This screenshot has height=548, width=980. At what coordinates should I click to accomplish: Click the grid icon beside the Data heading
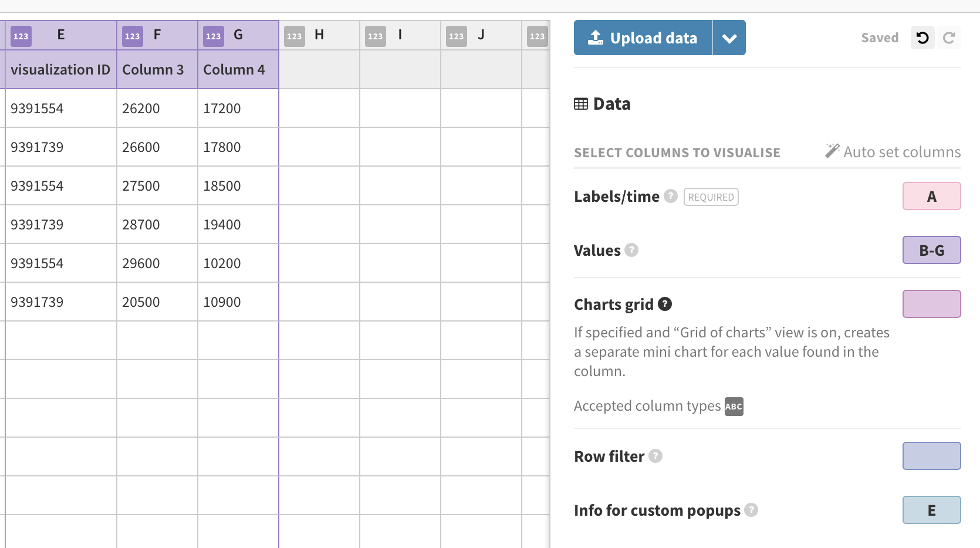(582, 103)
